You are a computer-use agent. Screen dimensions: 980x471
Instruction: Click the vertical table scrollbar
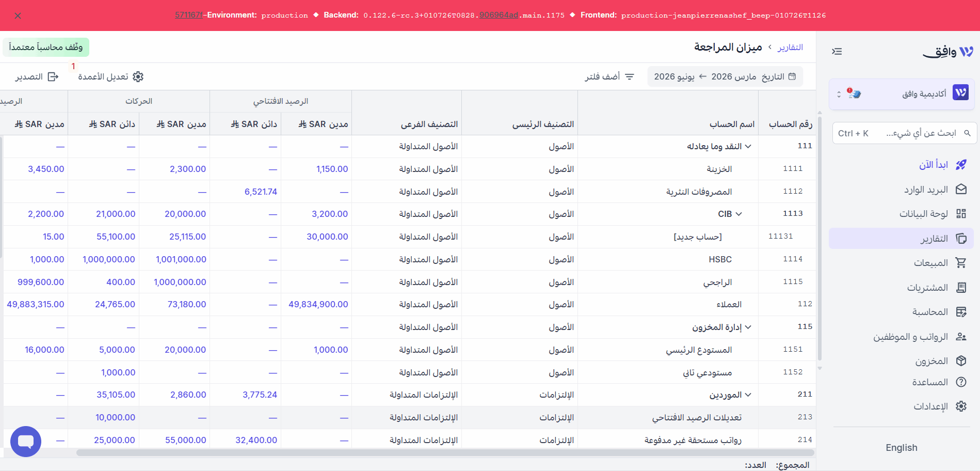click(820, 238)
